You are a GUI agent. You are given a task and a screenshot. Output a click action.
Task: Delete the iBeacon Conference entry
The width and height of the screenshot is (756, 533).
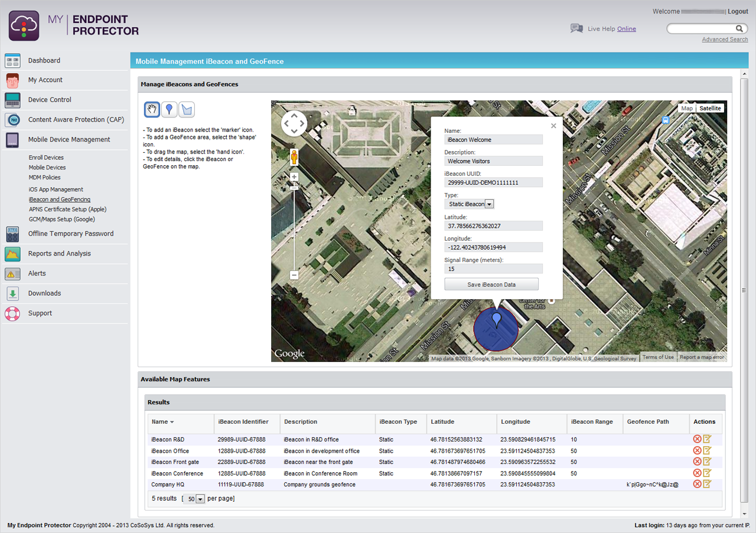[697, 473]
